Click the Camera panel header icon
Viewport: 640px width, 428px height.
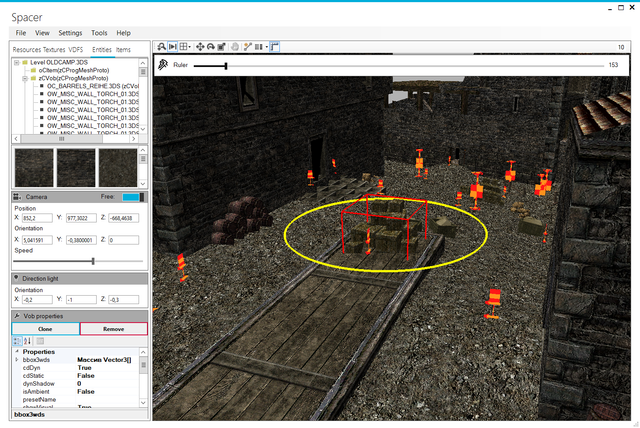[x=17, y=197]
